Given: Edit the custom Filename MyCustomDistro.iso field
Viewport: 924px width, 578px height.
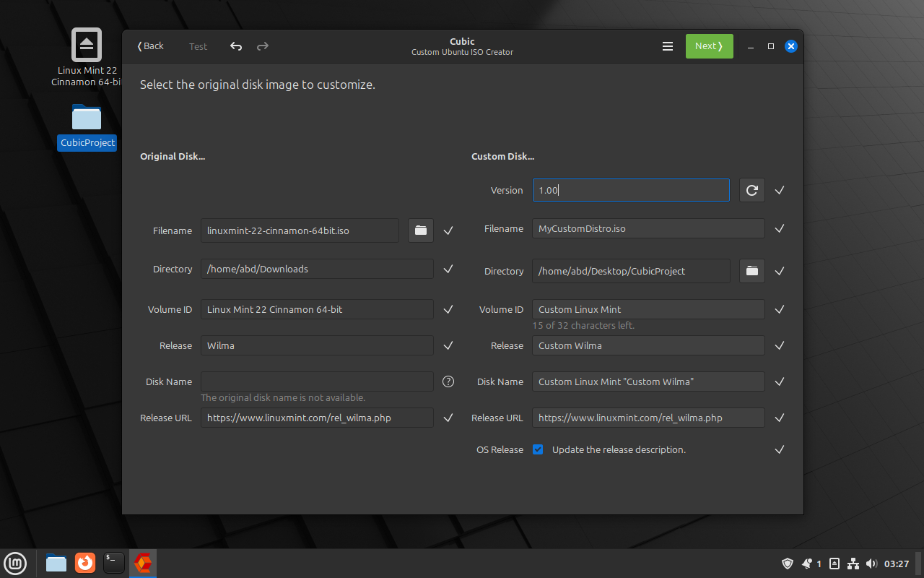Looking at the screenshot, I should click(648, 228).
